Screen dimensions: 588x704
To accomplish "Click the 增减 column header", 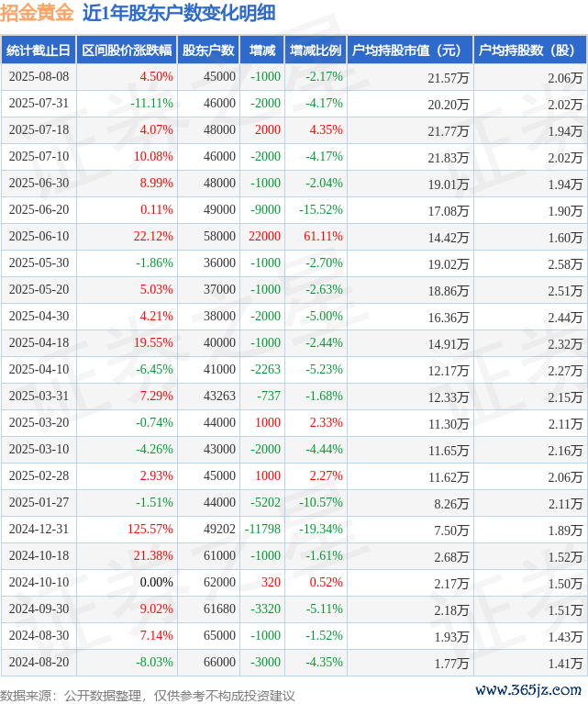I will coord(262,50).
